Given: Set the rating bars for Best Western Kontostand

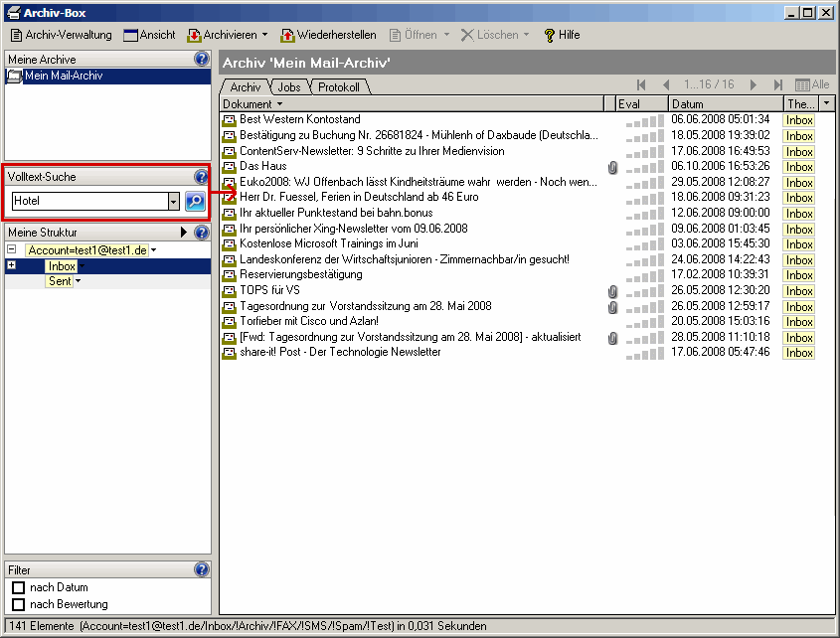Looking at the screenshot, I should pyautogui.click(x=643, y=120).
